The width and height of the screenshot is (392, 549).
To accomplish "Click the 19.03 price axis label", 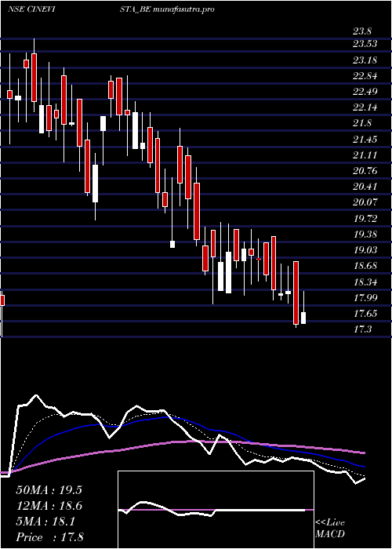I will pyautogui.click(x=365, y=250).
